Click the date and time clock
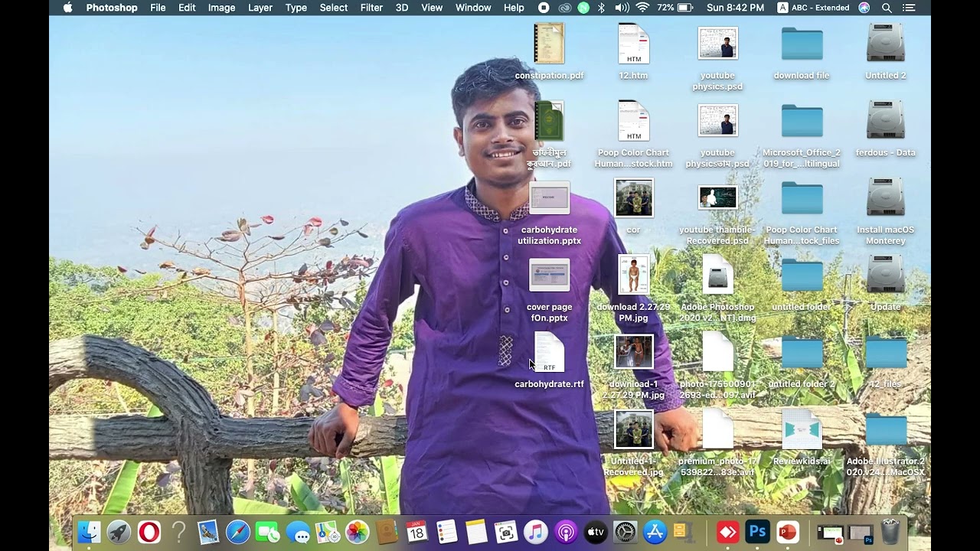 pyautogui.click(x=735, y=8)
